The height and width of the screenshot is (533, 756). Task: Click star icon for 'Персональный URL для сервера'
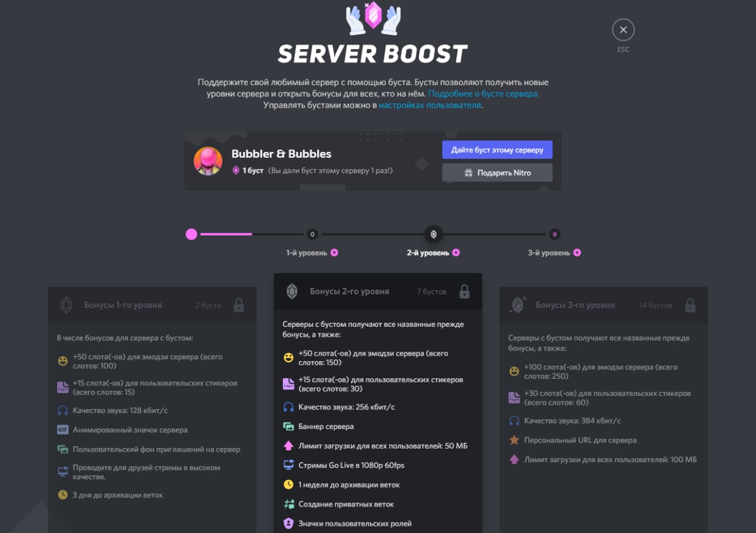click(x=514, y=440)
